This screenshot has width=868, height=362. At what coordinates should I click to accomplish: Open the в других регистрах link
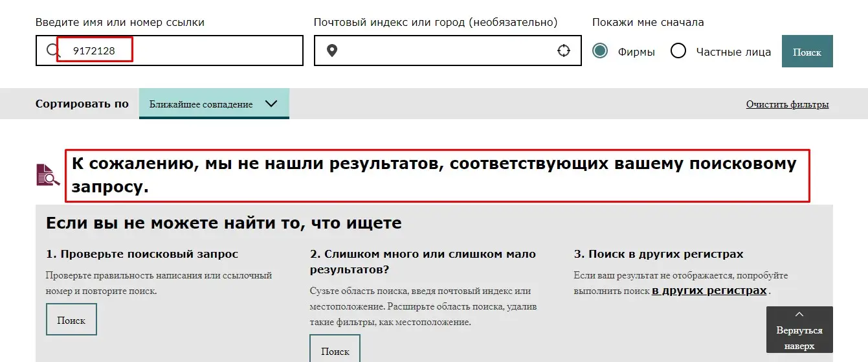709,291
